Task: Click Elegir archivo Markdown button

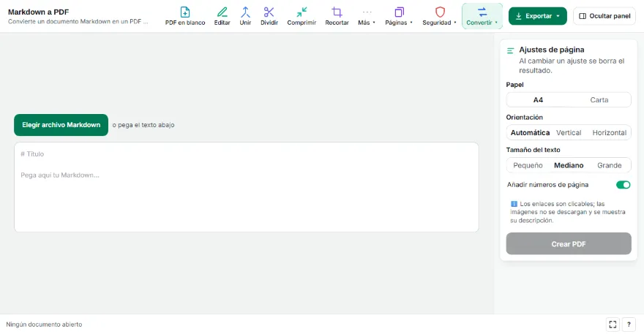Action: coord(61,125)
